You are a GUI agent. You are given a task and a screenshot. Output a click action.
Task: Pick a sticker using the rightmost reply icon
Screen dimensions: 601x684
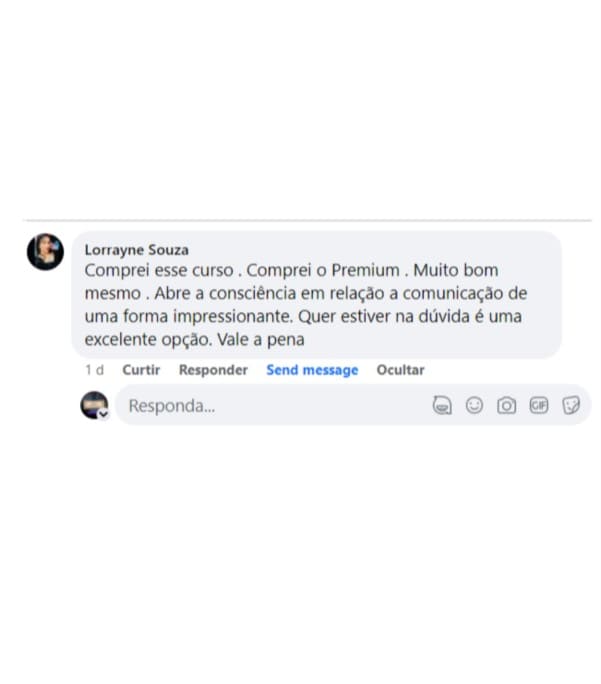click(x=571, y=405)
